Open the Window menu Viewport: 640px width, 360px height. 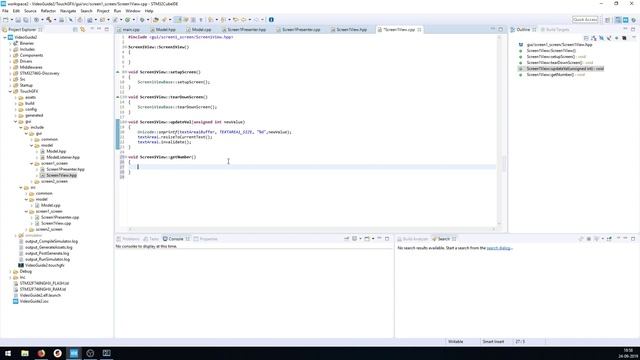click(x=133, y=11)
